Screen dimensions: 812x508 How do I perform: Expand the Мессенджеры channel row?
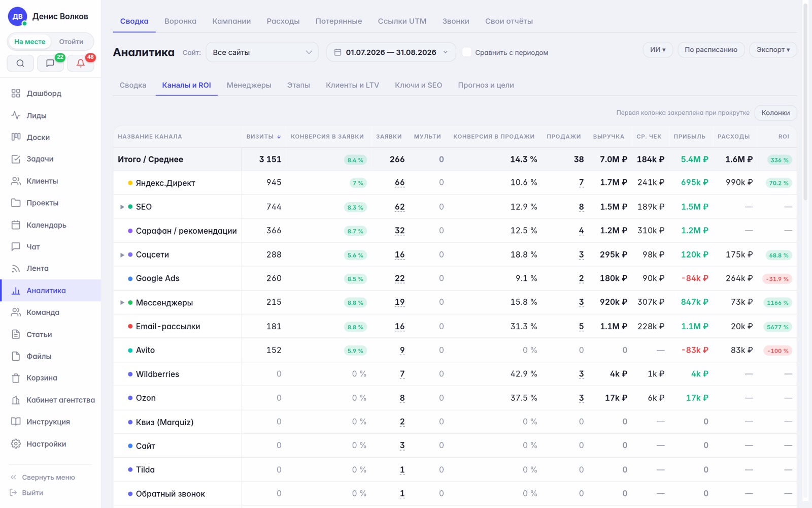[122, 303]
